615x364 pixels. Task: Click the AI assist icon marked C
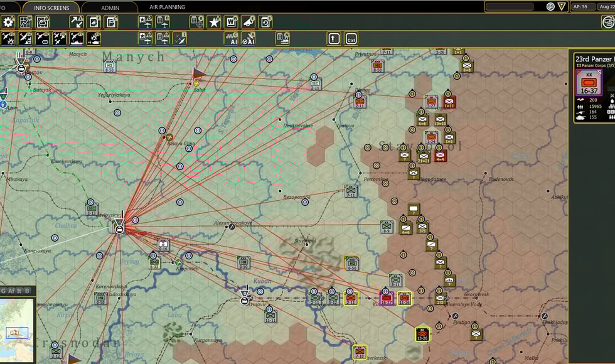(232, 39)
